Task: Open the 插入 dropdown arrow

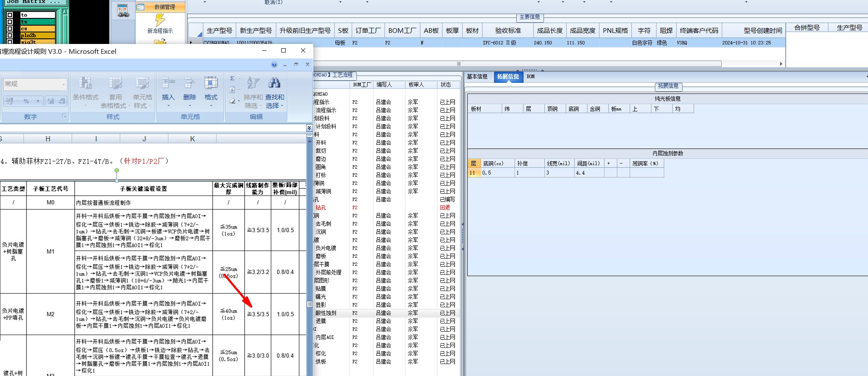Action: (x=168, y=106)
